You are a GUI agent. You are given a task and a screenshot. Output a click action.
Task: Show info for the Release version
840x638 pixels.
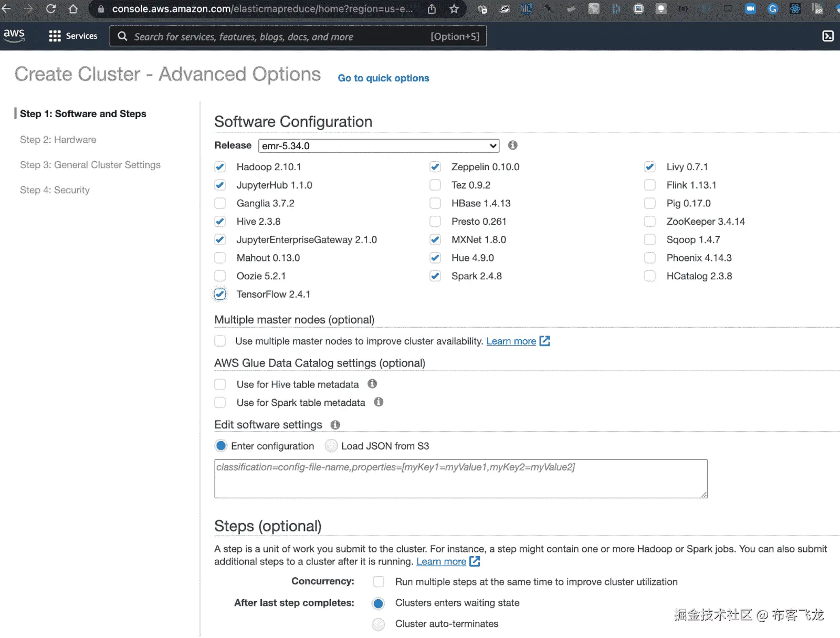[513, 145]
